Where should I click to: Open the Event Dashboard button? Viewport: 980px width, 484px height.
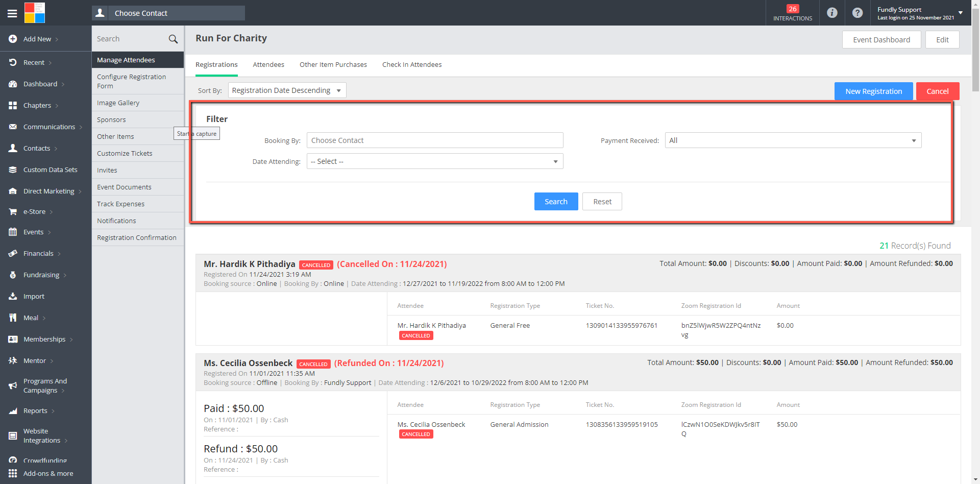[881, 40]
